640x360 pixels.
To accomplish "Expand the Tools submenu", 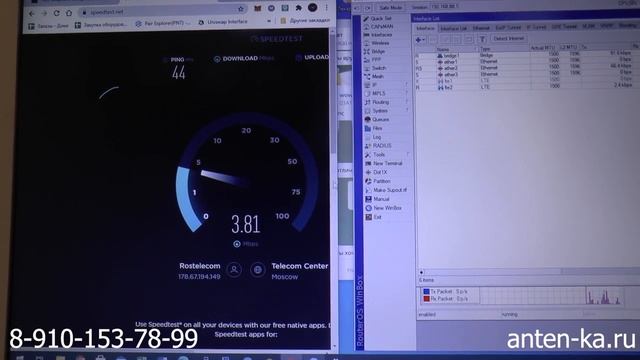I will (386, 155).
